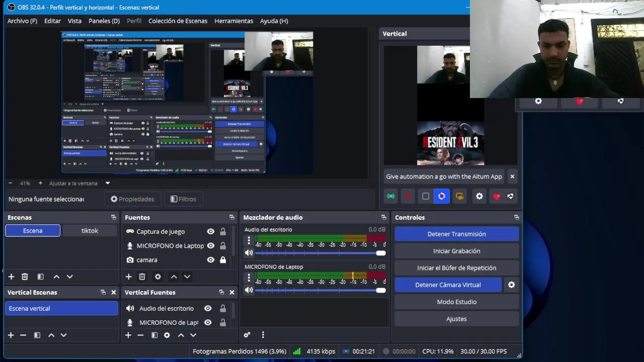Remove selected source with Fuentes trash icon
644x362 pixels.
click(x=142, y=277)
